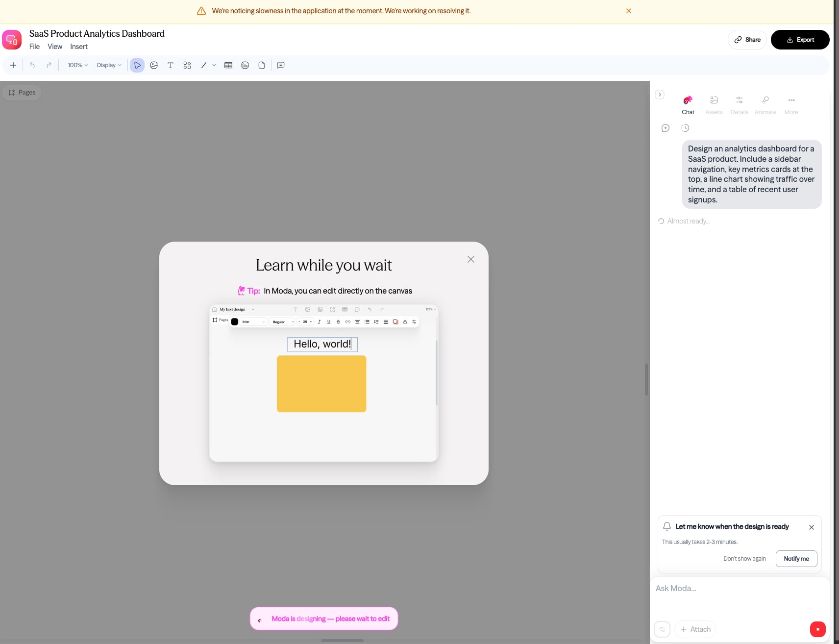Click the user prompt message bubble
839x644 pixels.
[x=752, y=174]
